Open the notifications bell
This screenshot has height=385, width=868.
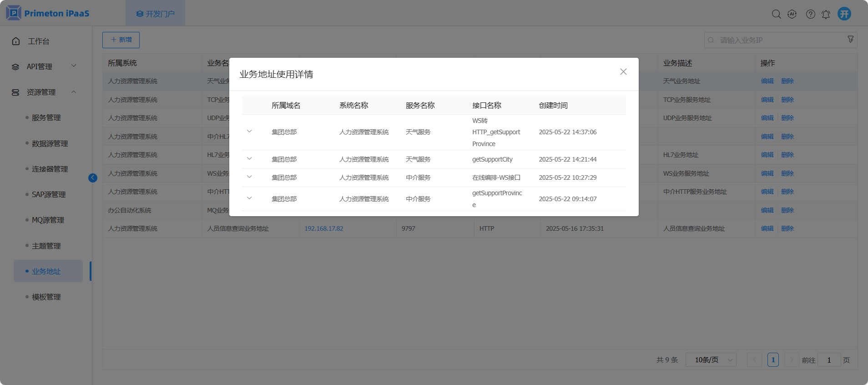826,15
